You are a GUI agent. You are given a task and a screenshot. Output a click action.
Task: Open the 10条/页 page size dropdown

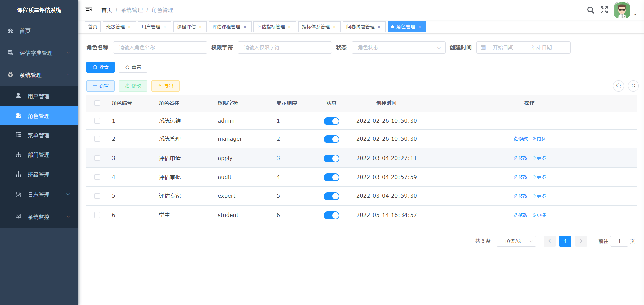coord(516,241)
